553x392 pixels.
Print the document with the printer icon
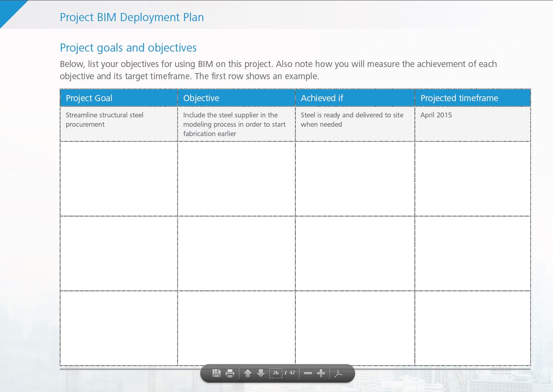[x=230, y=373]
